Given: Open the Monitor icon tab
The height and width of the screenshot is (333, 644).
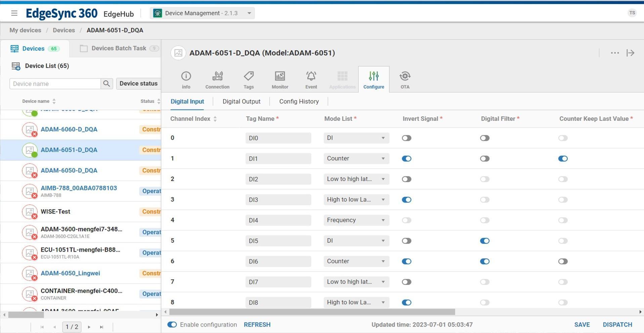Looking at the screenshot, I should click(x=280, y=80).
